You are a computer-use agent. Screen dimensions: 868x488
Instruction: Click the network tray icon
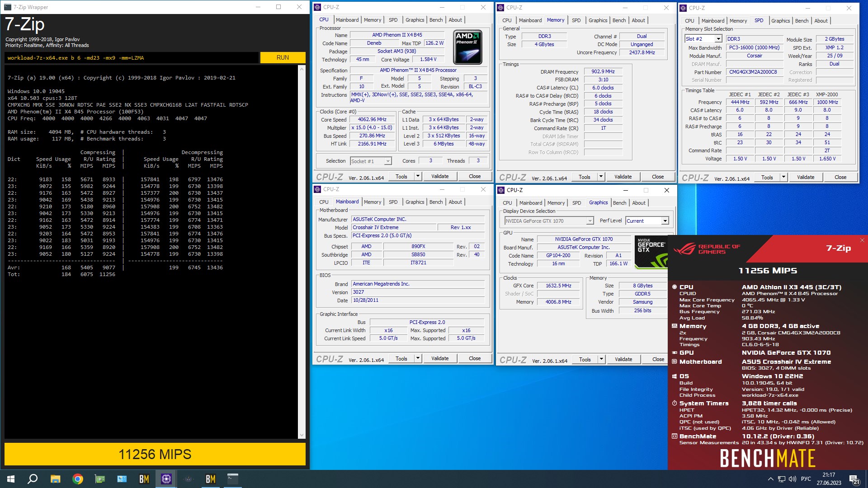(x=782, y=479)
